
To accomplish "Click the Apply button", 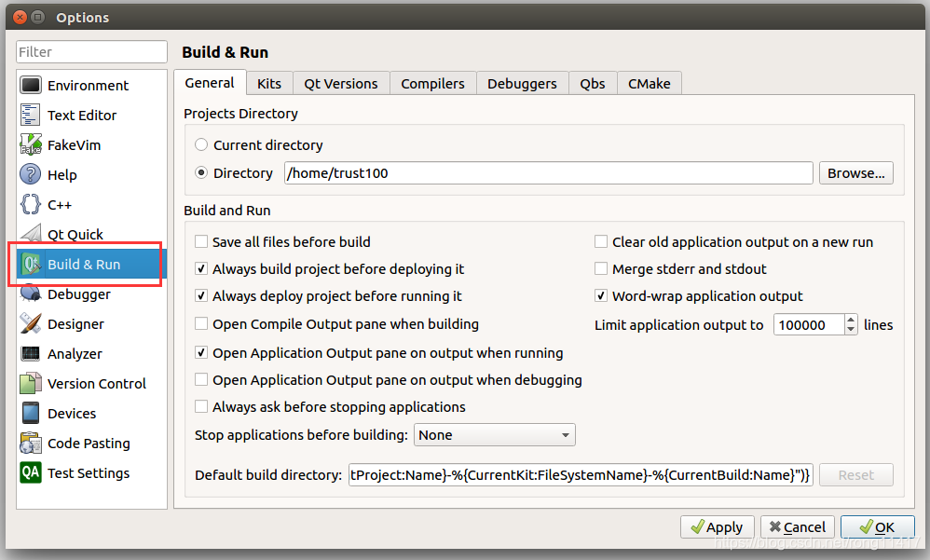I will (x=717, y=526).
